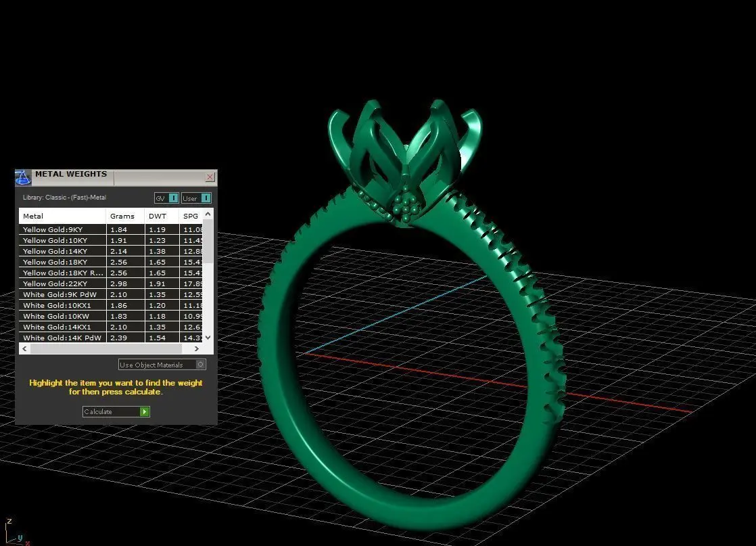This screenshot has width=756, height=546.
Task: Click the table's scroll up arrow
Action: (208, 214)
